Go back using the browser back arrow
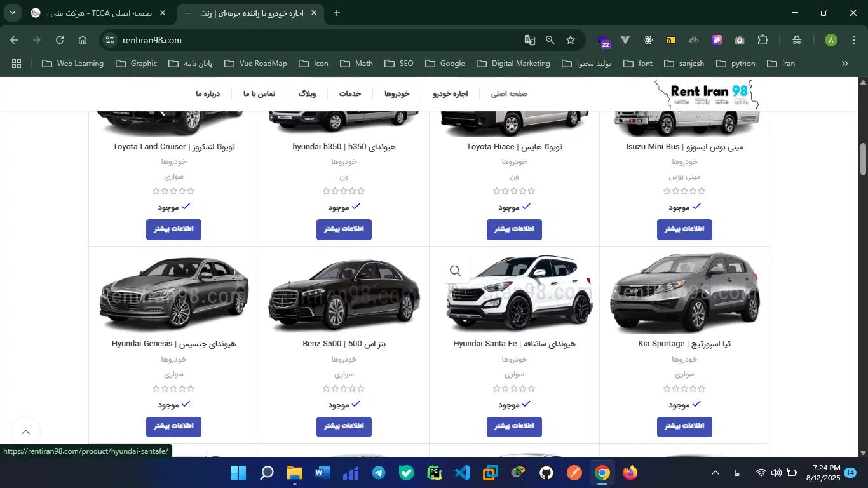 pyautogui.click(x=14, y=40)
